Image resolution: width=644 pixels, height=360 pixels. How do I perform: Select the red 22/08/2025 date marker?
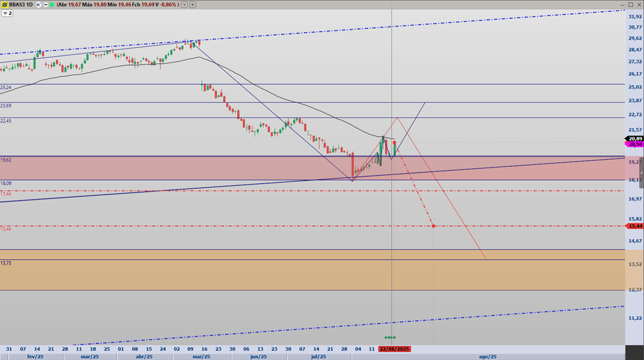(394, 349)
